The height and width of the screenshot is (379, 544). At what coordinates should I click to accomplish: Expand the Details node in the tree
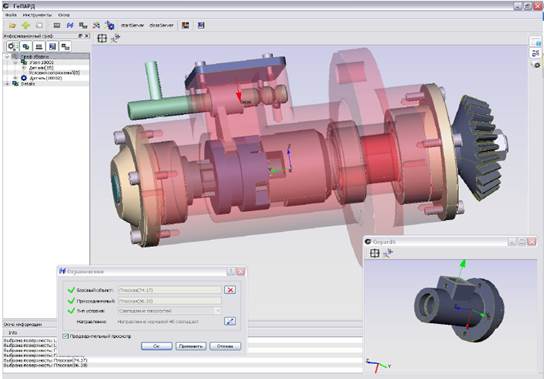[x=7, y=84]
